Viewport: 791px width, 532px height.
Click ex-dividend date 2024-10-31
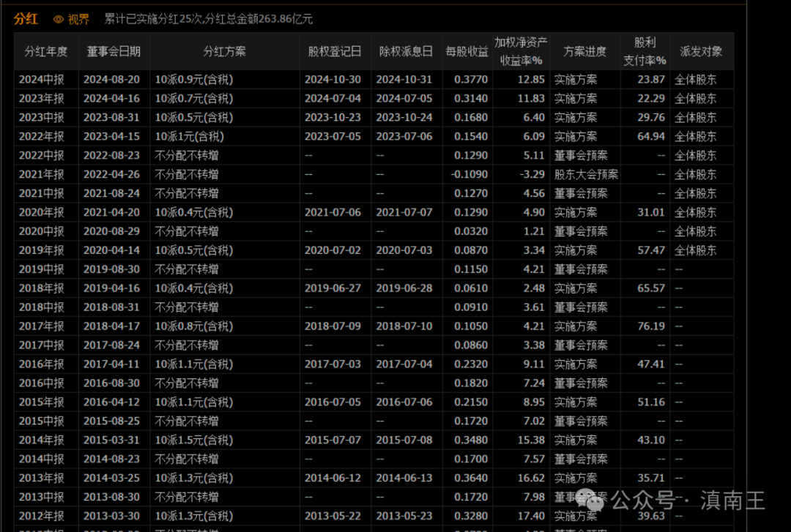coord(404,80)
